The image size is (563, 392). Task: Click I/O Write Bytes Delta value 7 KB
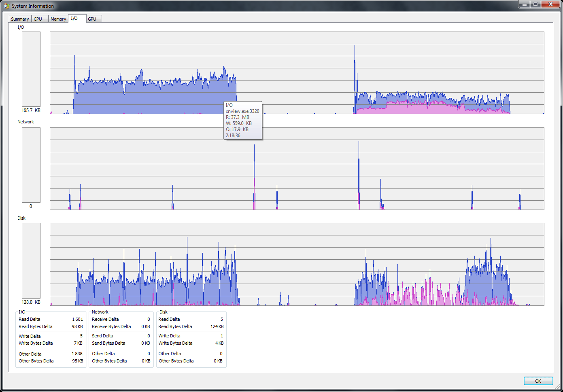point(78,343)
